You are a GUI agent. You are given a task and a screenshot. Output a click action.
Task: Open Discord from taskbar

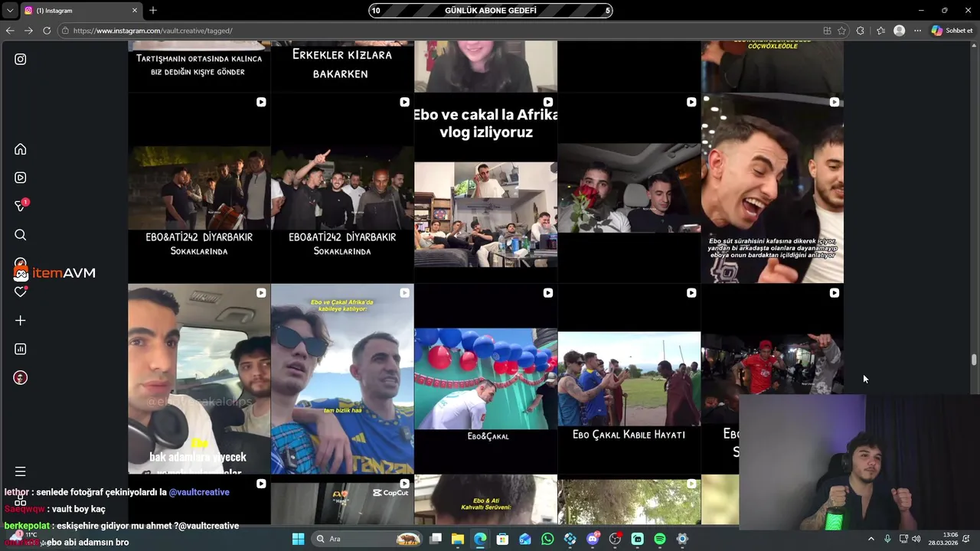tap(593, 539)
